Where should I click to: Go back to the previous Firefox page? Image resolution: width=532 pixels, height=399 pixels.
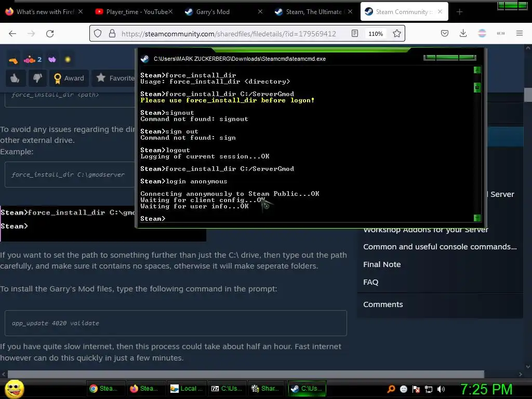point(12,34)
